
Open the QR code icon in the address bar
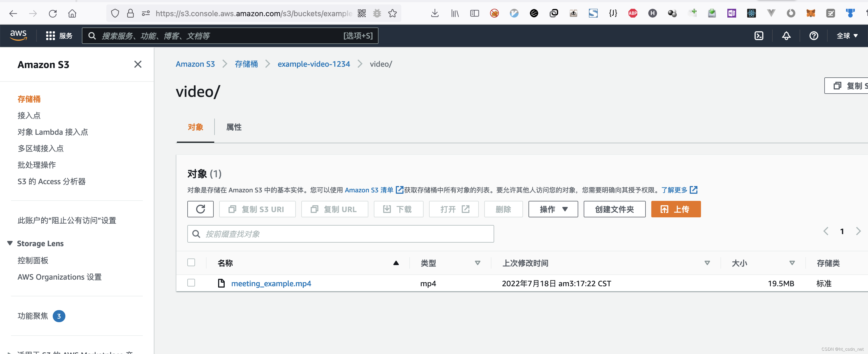(362, 13)
